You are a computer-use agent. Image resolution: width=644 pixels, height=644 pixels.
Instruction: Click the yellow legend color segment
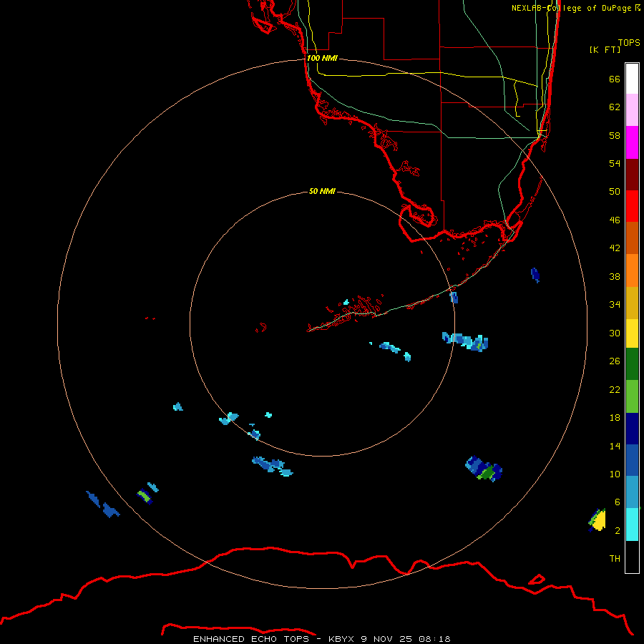632,333
